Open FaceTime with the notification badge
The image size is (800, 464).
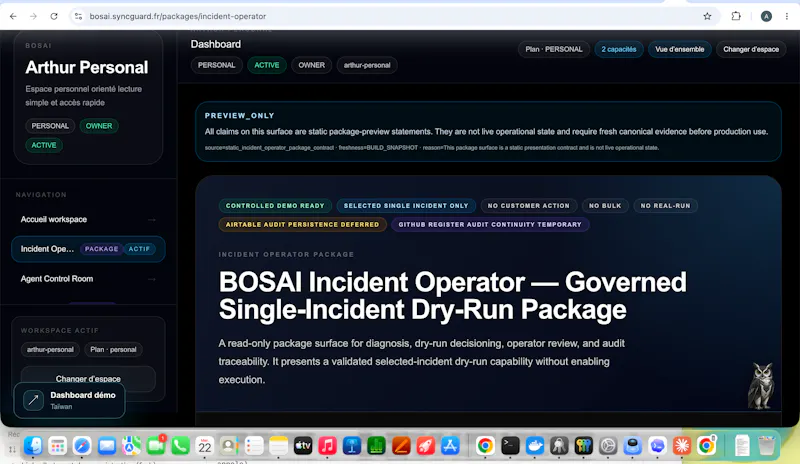(x=156, y=446)
